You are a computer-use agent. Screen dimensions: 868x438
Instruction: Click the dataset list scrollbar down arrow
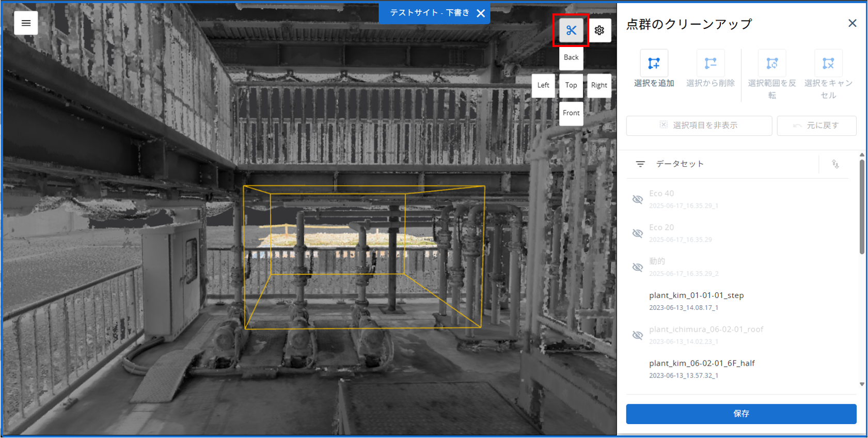(x=862, y=384)
